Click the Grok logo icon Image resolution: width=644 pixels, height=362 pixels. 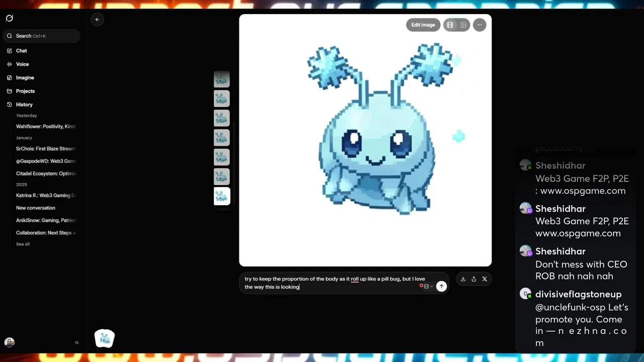10,18
